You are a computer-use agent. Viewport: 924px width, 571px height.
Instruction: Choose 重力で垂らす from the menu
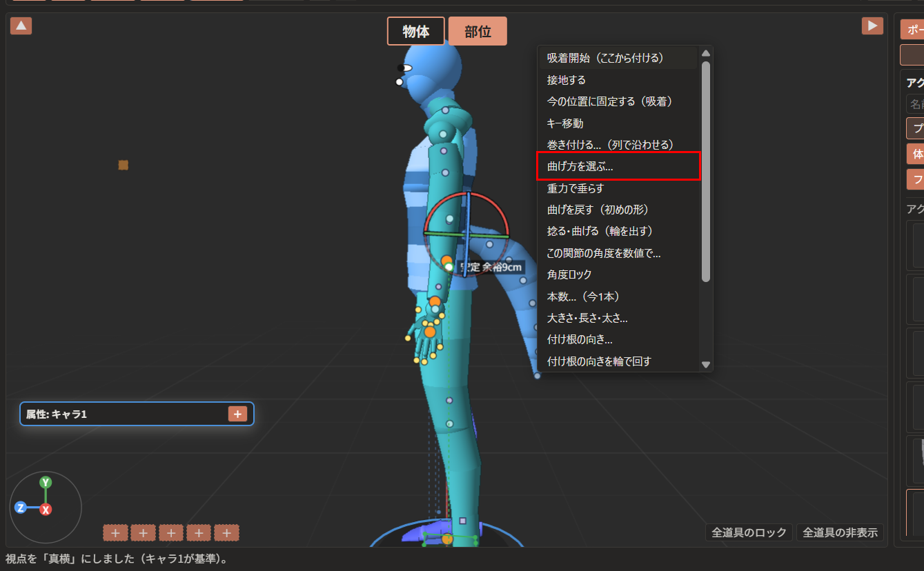618,188
